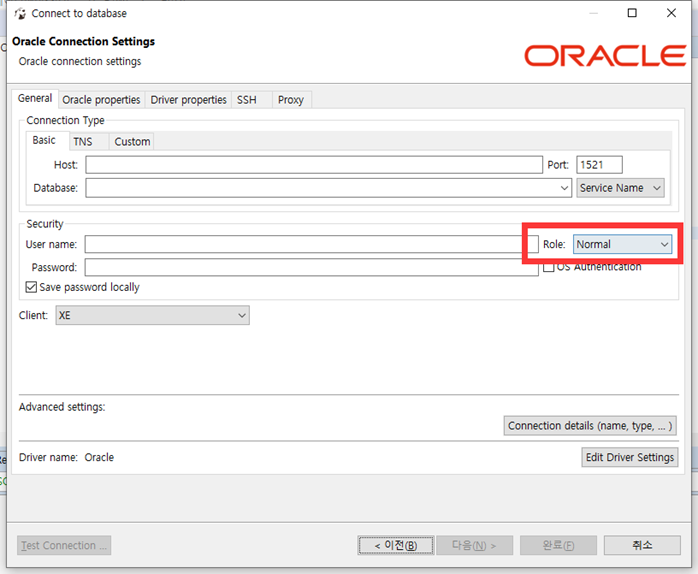Open the Database combo box

(x=329, y=188)
